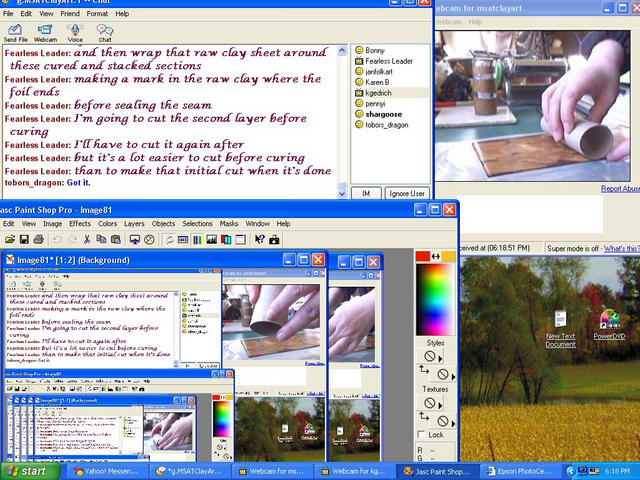The height and width of the screenshot is (480, 640).
Task: Click the Chat icon in chat toolbar
Action: pyautogui.click(x=104, y=33)
